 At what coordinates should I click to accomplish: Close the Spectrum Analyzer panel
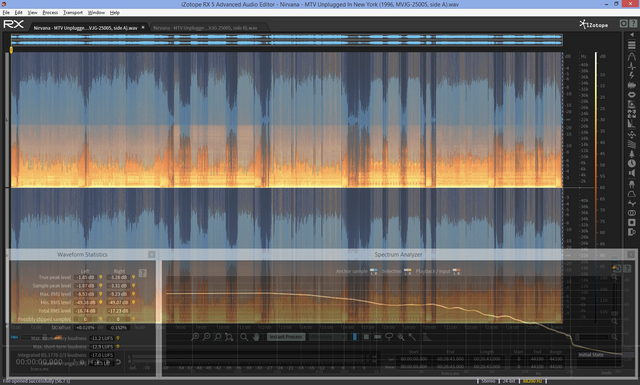(x=631, y=254)
